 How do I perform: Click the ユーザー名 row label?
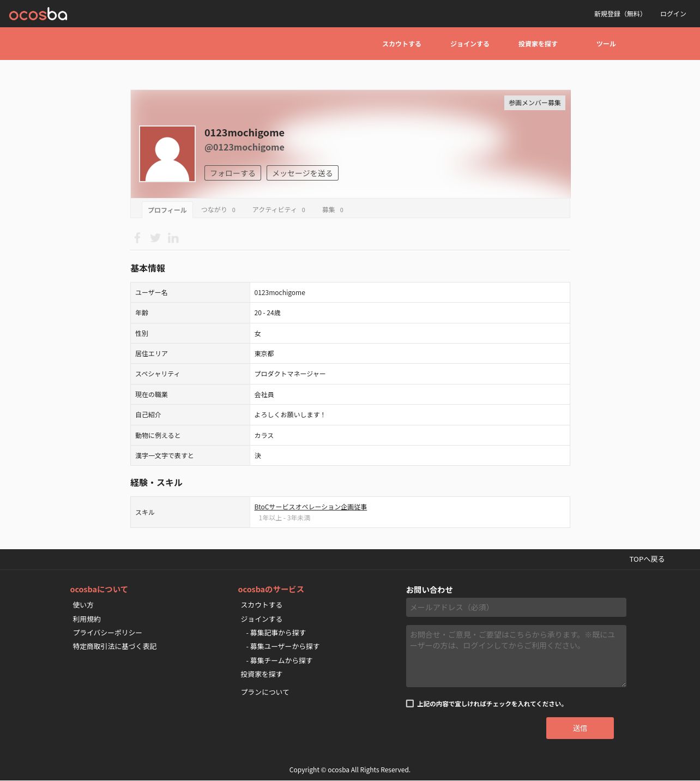tap(152, 293)
